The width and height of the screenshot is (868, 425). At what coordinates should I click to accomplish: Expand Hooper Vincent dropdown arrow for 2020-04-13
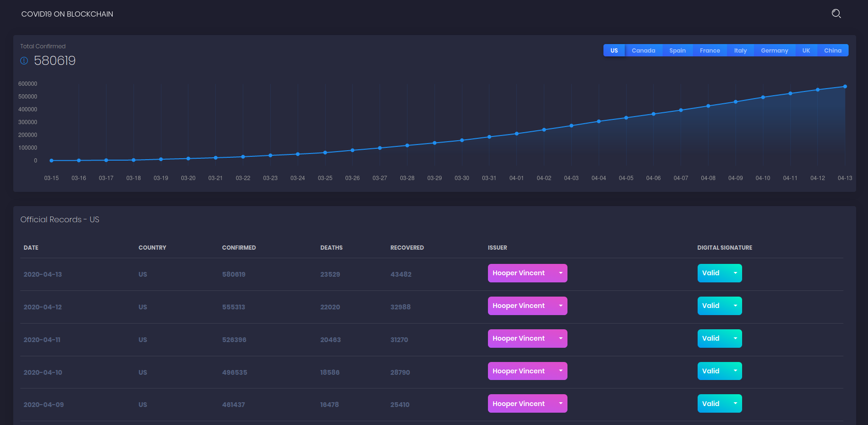[x=560, y=273]
